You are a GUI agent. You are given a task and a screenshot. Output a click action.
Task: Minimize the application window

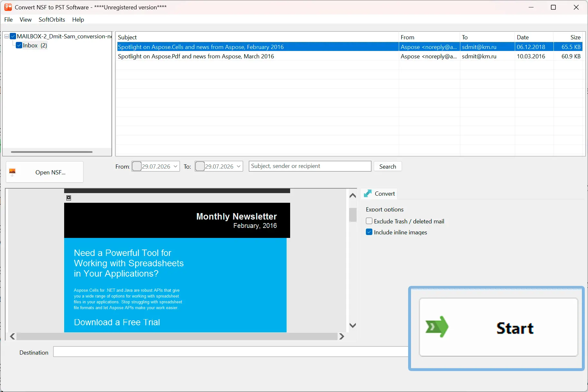(531, 7)
